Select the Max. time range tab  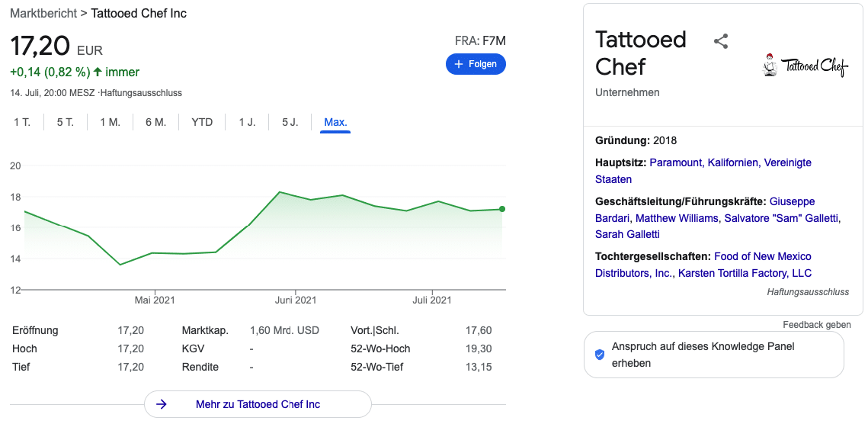coord(335,123)
